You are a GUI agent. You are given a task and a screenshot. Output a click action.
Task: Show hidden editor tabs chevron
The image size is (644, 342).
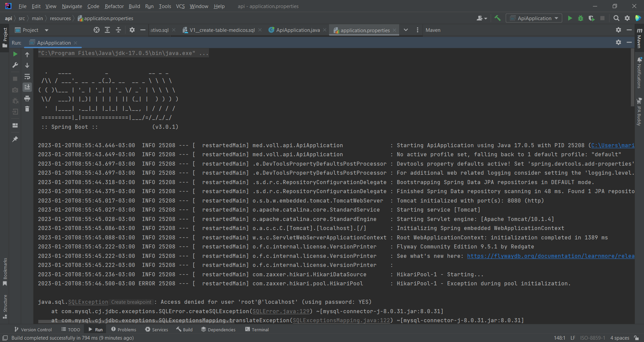pyautogui.click(x=406, y=30)
